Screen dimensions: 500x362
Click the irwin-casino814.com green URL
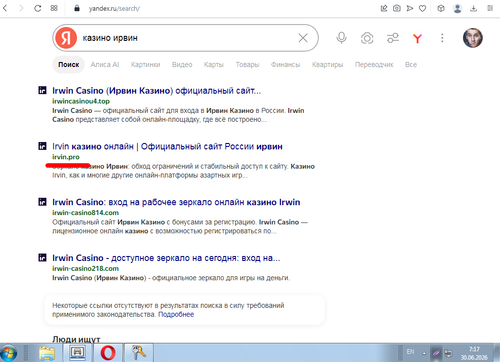coord(85,212)
